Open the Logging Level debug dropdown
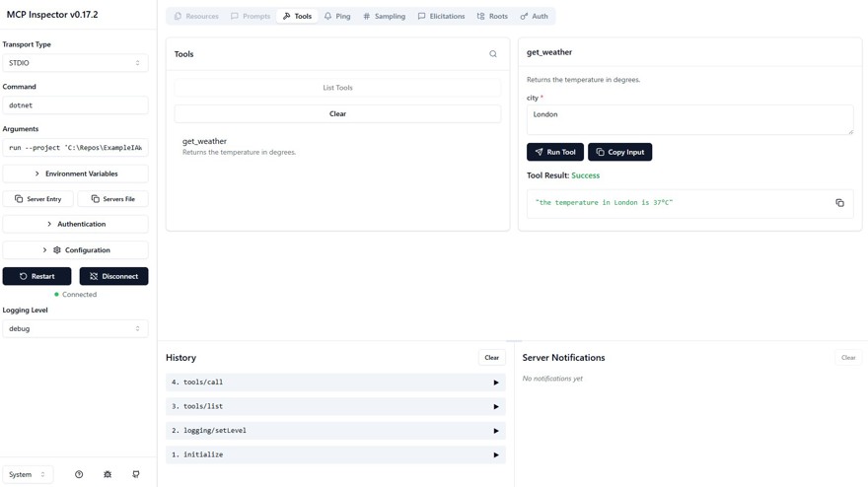868x487 pixels. pos(75,328)
